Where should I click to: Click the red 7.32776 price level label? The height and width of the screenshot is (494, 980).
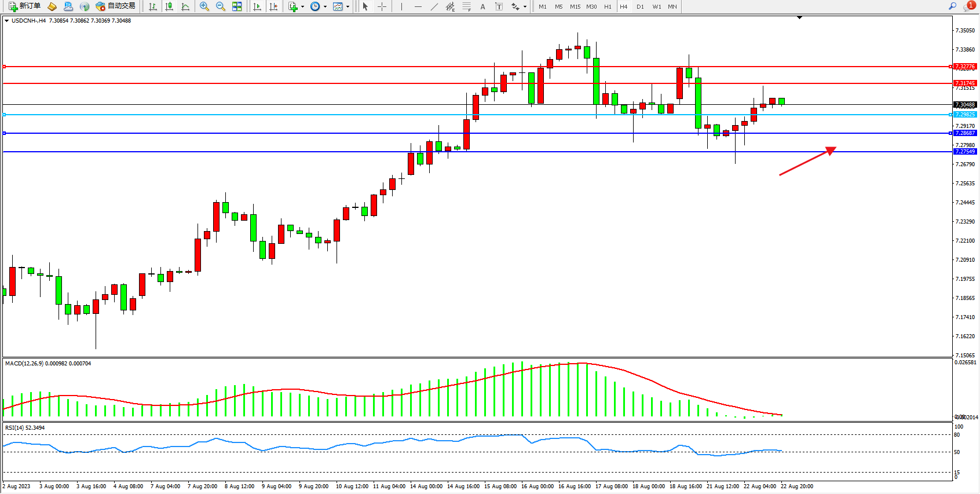pos(965,67)
